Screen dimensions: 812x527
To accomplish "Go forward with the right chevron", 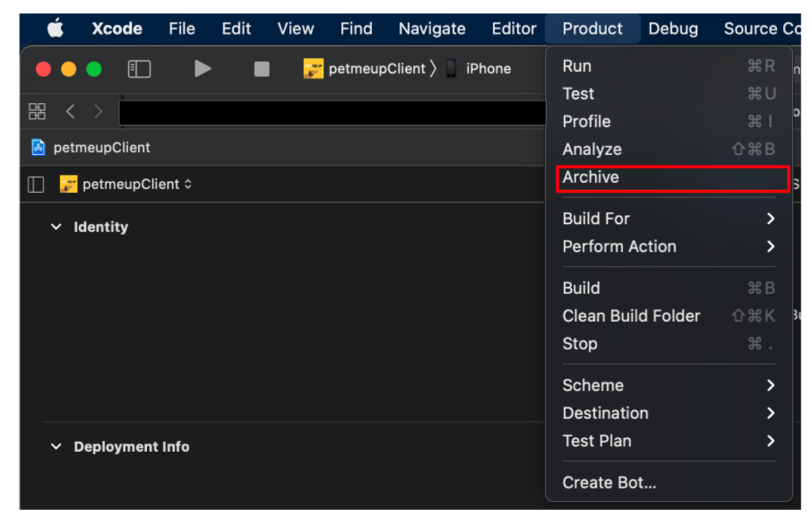I will click(x=98, y=111).
